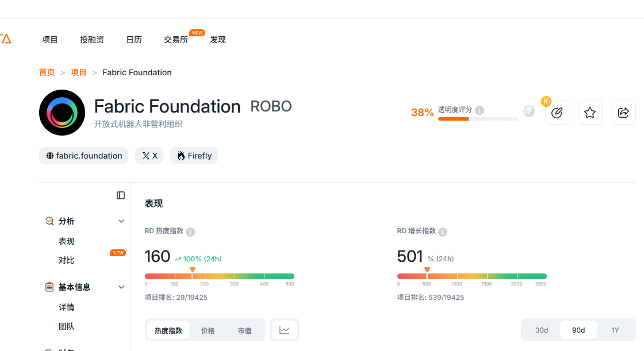This screenshot has width=644, height=351.
Task: Select the 30d time range
Action: click(x=542, y=330)
